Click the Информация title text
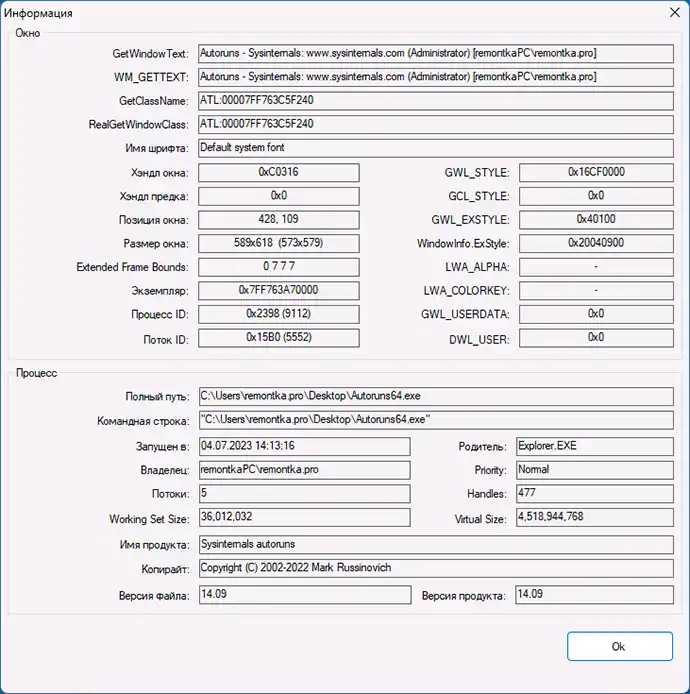The width and height of the screenshot is (690, 694). 38,13
